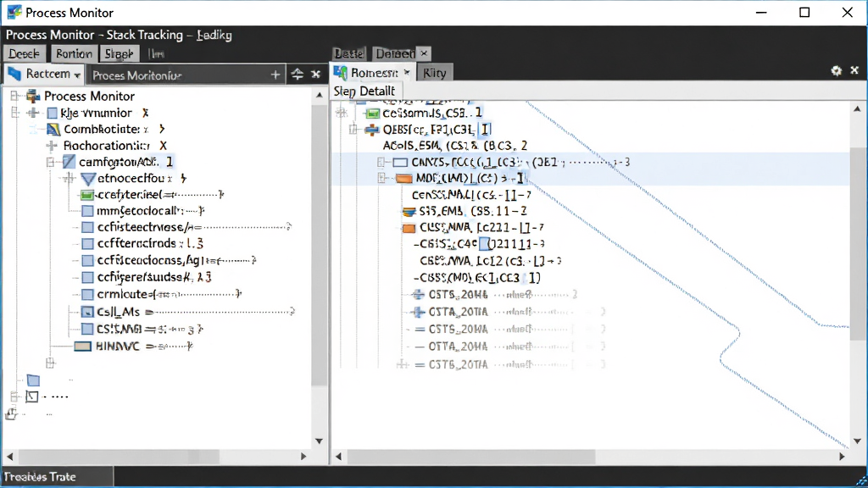Switch to the Riity tab
Viewport: 868px width, 488px height.
[434, 73]
